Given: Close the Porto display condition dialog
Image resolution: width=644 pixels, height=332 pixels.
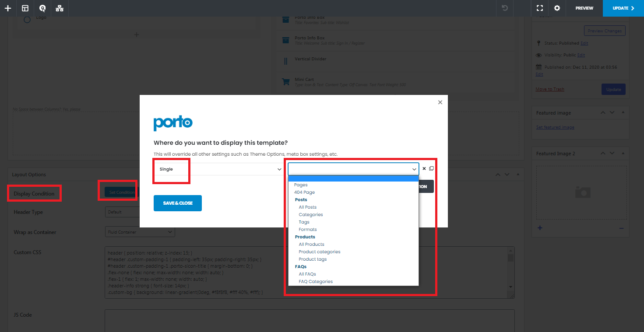Looking at the screenshot, I should [440, 102].
